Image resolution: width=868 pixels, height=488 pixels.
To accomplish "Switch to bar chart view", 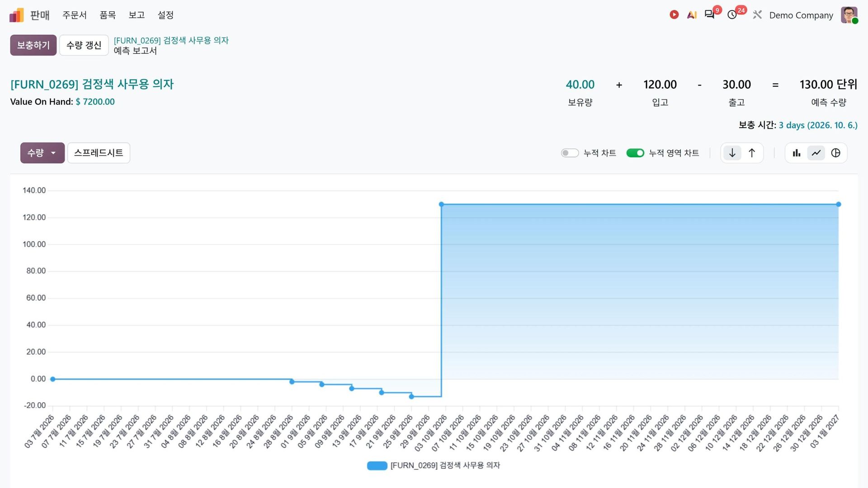I will 797,153.
